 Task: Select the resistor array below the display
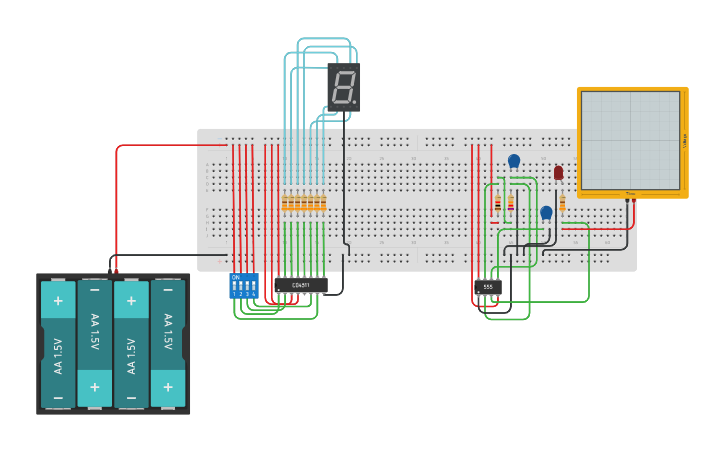coord(303,203)
